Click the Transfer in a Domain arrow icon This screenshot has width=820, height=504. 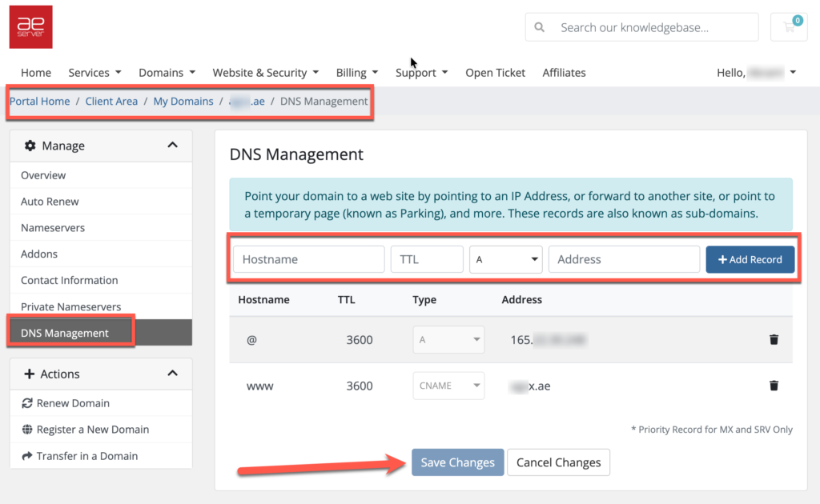pyautogui.click(x=27, y=456)
